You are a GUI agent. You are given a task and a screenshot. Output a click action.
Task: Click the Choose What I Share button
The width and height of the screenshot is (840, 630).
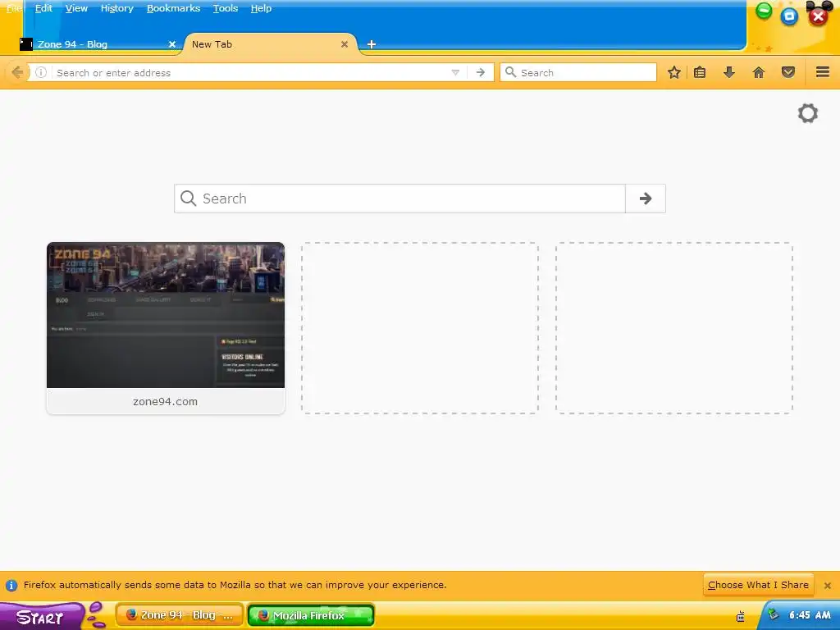[759, 585]
